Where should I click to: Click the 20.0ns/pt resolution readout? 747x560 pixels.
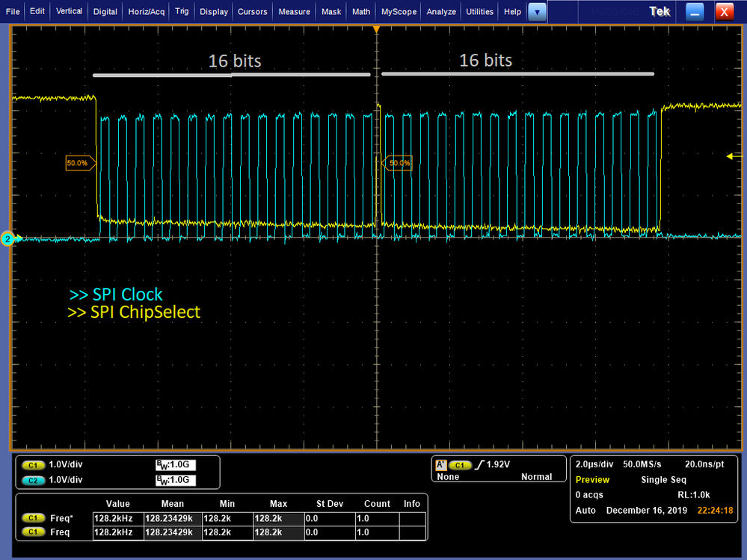pos(704,464)
